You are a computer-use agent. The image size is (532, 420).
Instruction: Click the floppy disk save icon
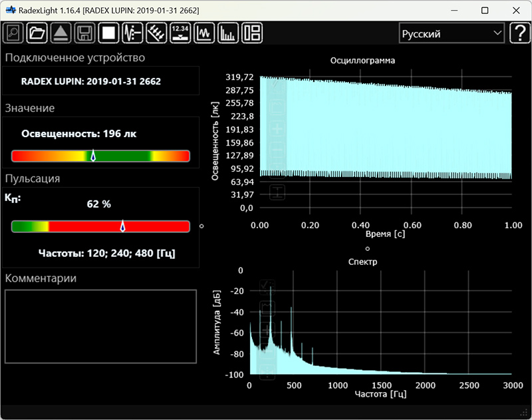84,33
